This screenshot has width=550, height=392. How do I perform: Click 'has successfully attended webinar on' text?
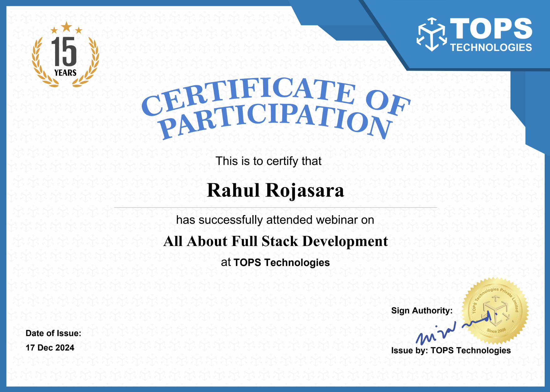(x=275, y=220)
